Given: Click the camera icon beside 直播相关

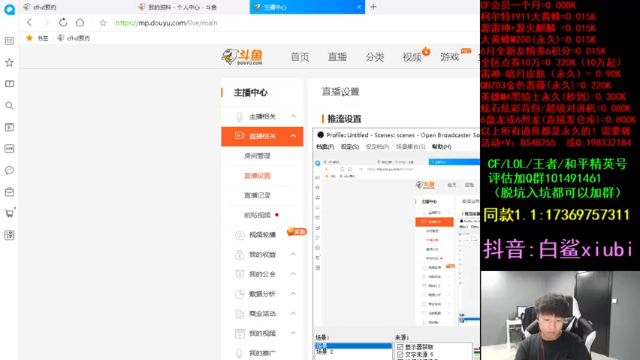Looking at the screenshot, I should pos(240,136).
